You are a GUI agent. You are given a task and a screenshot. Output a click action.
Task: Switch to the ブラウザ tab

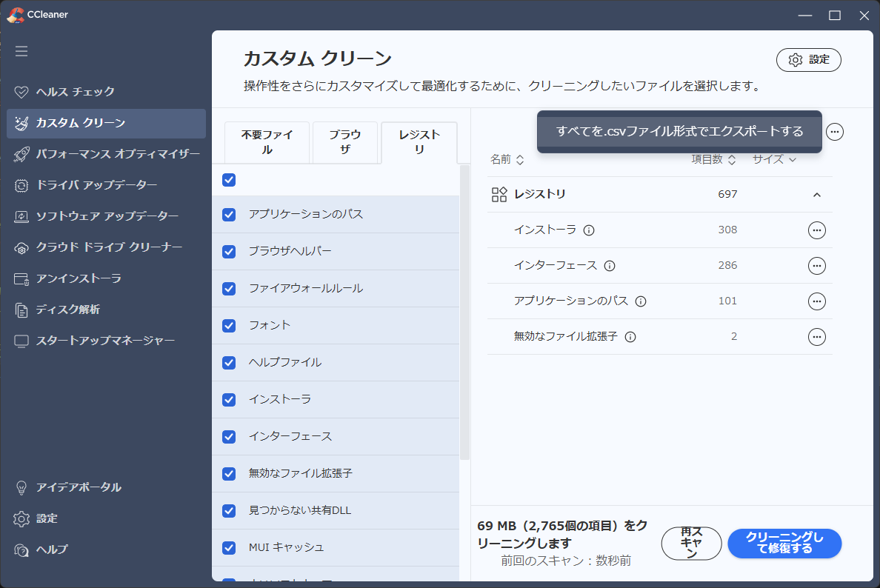pos(345,142)
